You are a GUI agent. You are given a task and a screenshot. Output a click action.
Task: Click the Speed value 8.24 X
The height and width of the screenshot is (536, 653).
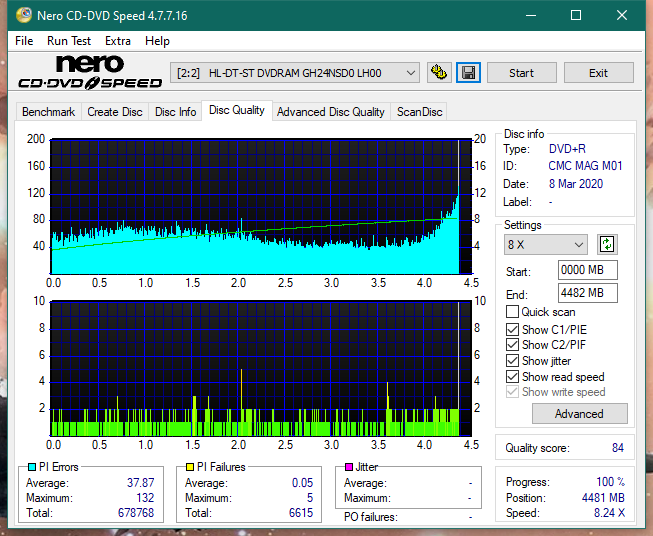tap(609, 513)
